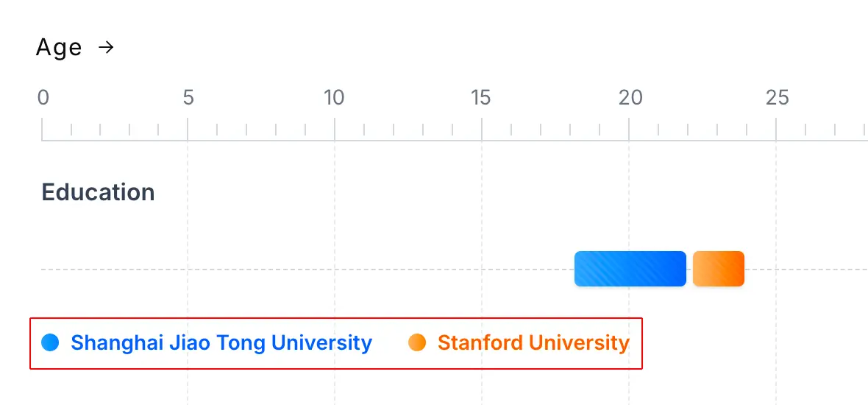Click the age 15 axis label
The width and height of the screenshot is (868, 405).
coord(481,97)
